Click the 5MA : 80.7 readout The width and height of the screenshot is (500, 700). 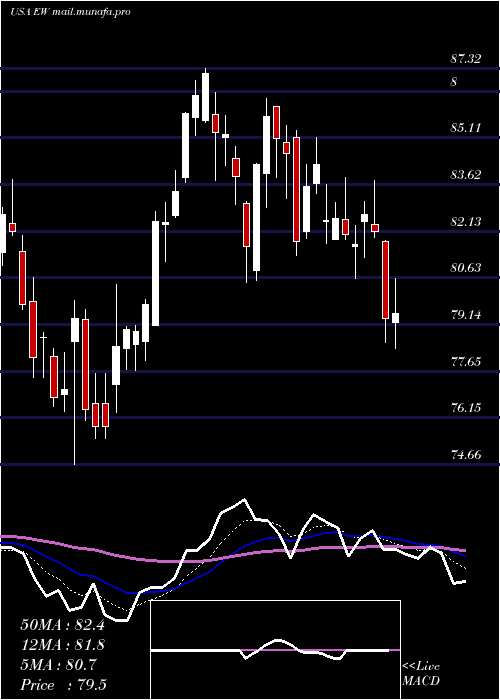pyautogui.click(x=58, y=665)
